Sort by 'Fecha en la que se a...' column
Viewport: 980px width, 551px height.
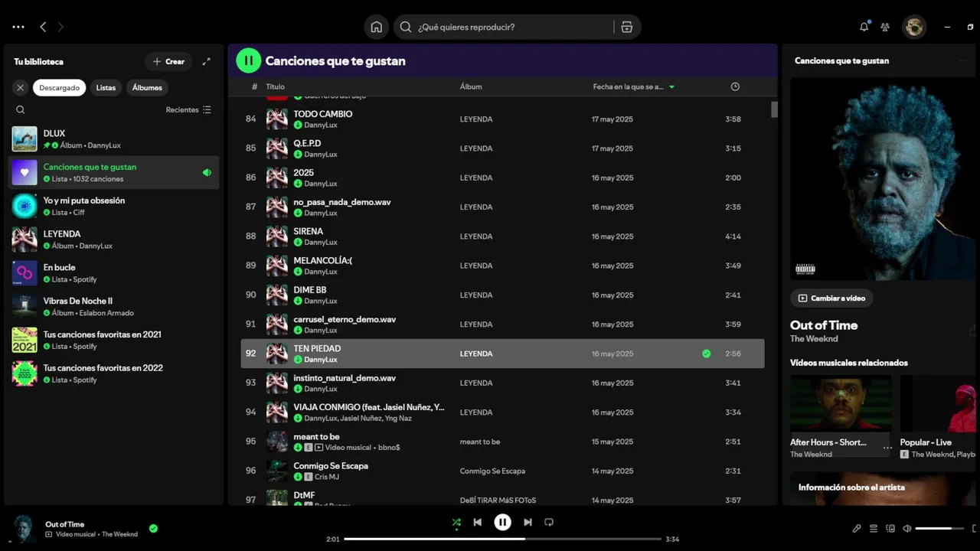(633, 86)
